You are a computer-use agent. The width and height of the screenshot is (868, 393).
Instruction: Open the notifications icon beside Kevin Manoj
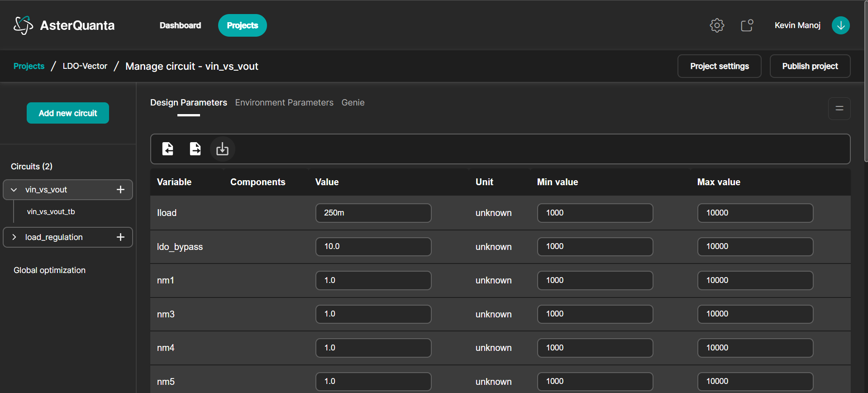point(747,25)
